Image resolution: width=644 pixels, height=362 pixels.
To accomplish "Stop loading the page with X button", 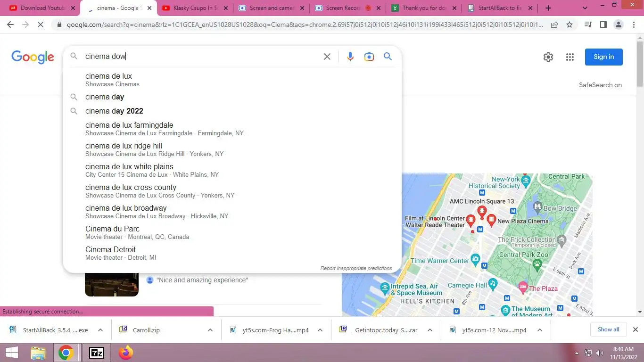I will (x=41, y=25).
